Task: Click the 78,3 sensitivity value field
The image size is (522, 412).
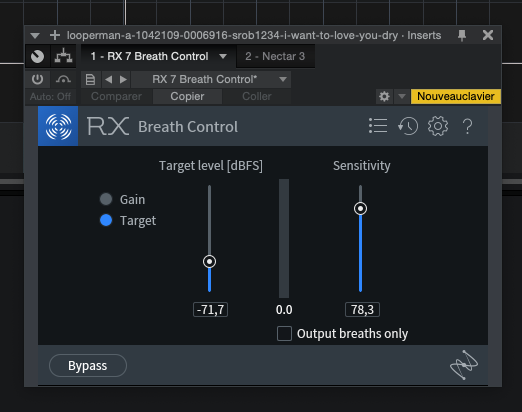Action: (x=362, y=310)
